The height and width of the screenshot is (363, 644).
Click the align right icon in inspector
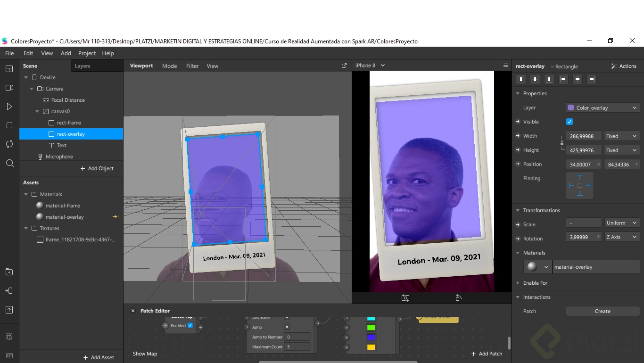[x=592, y=79]
